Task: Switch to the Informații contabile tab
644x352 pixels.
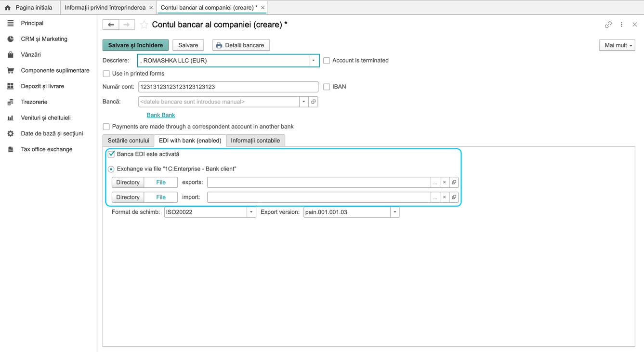Action: click(255, 141)
